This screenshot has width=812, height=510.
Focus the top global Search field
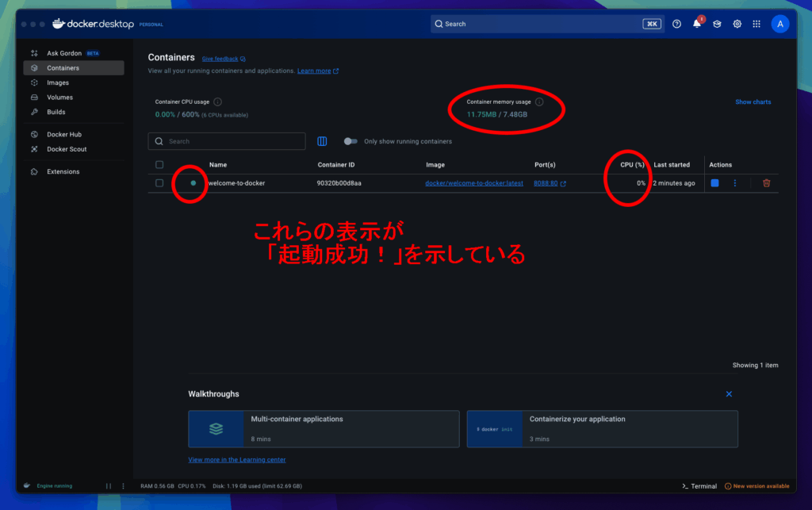tap(547, 24)
